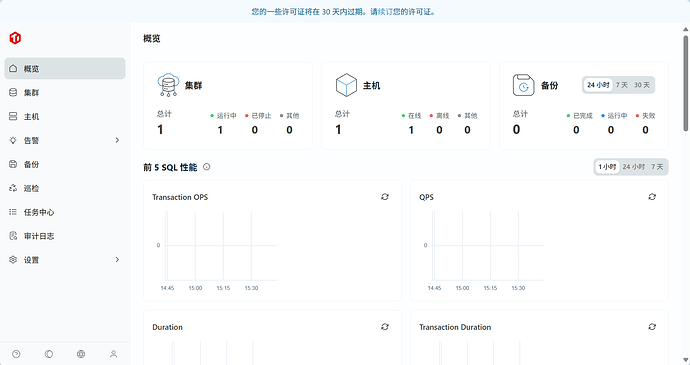Expand the 告警 submenu chevron

117,140
